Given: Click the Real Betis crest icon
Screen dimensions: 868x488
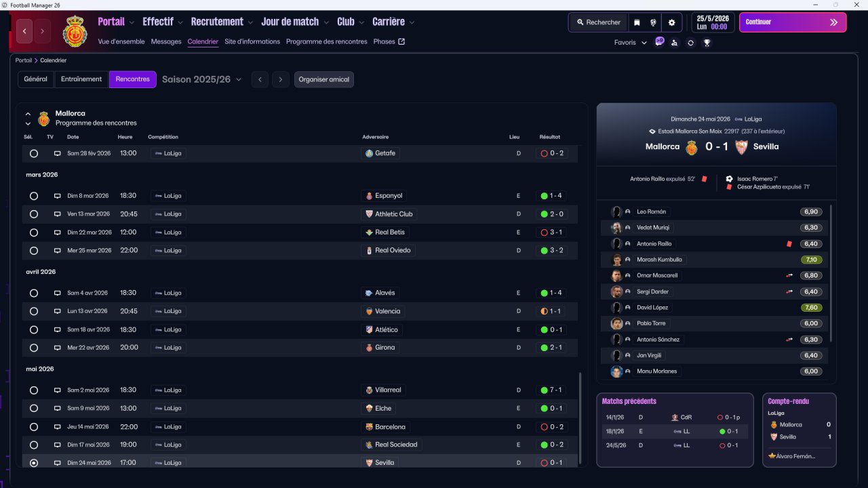Looking at the screenshot, I should tap(369, 232).
